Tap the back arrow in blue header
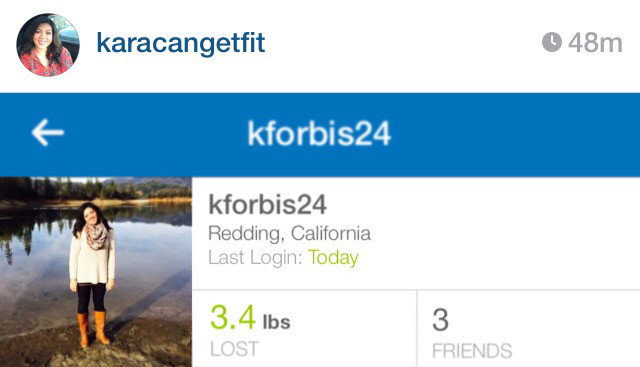 coord(48,132)
